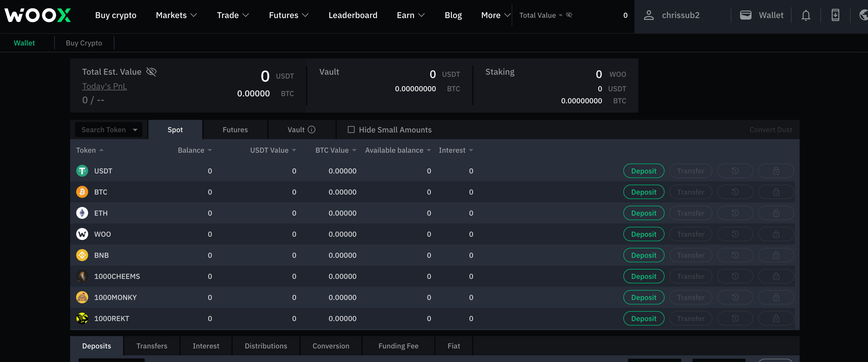Click the user profile icon

(x=649, y=15)
